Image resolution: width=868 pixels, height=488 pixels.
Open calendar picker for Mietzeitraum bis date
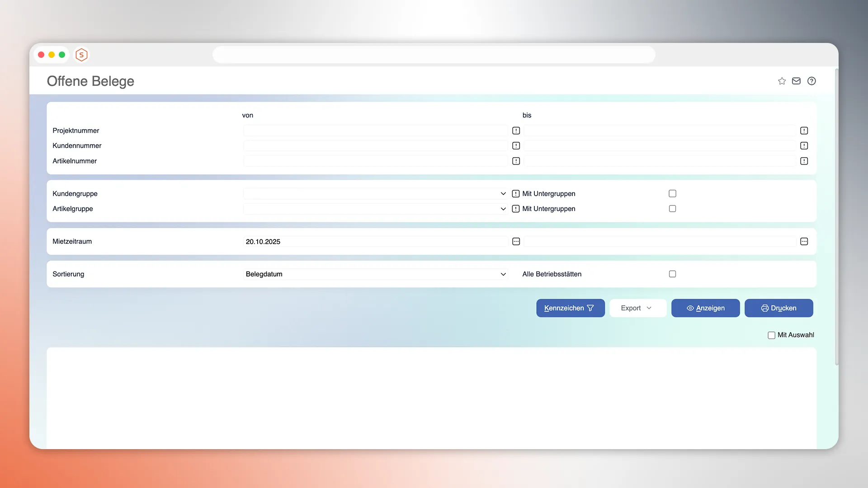[x=804, y=241]
